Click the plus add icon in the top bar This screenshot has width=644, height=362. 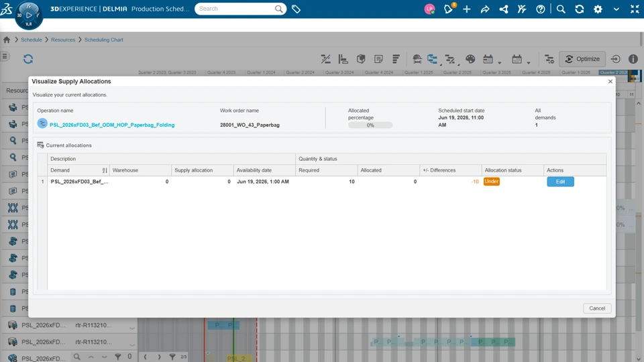coord(467,9)
